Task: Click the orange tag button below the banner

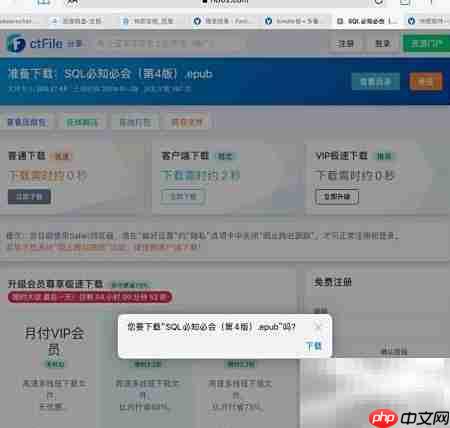Action: 186,122
